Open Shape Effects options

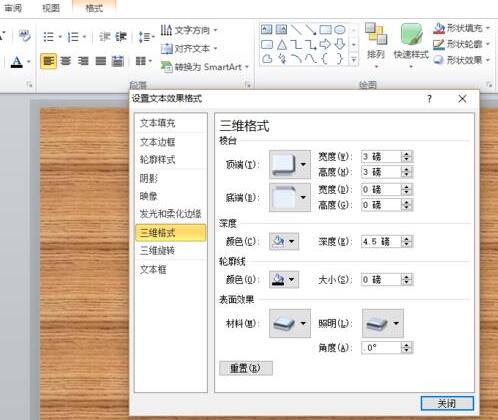point(461,60)
